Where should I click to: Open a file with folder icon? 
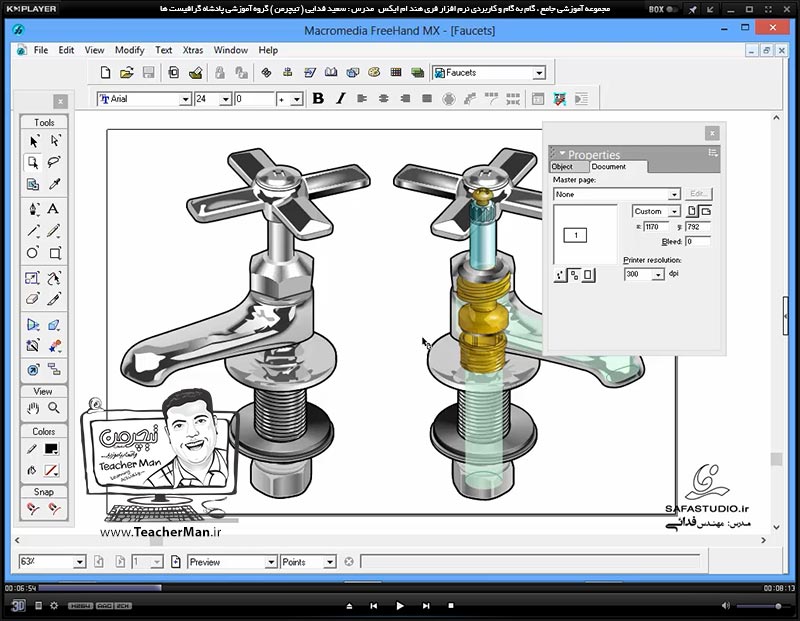click(127, 72)
